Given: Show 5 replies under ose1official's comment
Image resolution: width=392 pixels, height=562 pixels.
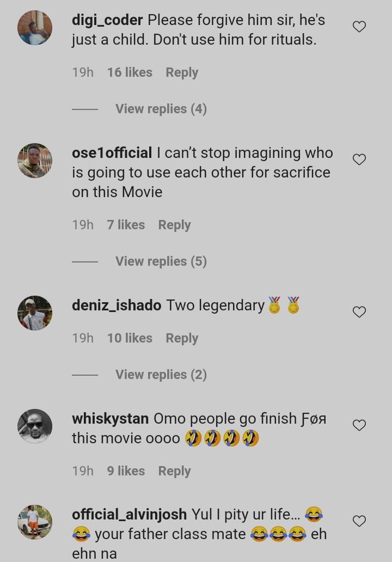Looking at the screenshot, I should [x=161, y=261].
